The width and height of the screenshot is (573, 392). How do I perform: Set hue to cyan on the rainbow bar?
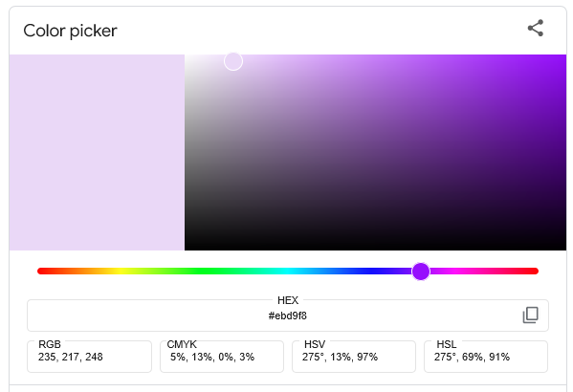(288, 272)
